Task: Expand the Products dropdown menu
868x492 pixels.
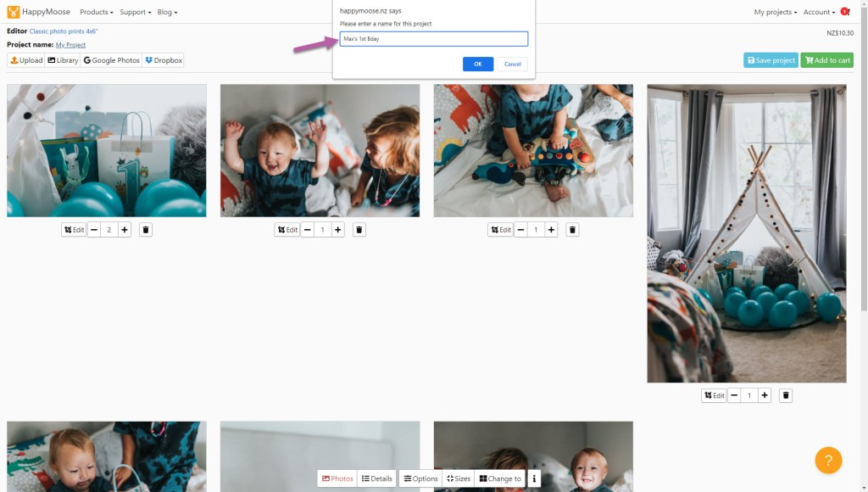Action: click(x=96, y=12)
